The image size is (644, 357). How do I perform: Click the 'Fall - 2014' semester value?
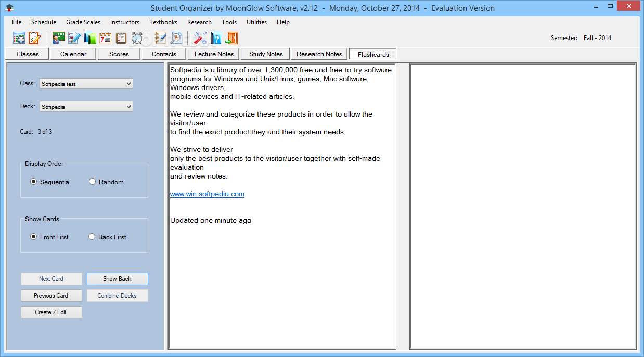pyautogui.click(x=597, y=38)
